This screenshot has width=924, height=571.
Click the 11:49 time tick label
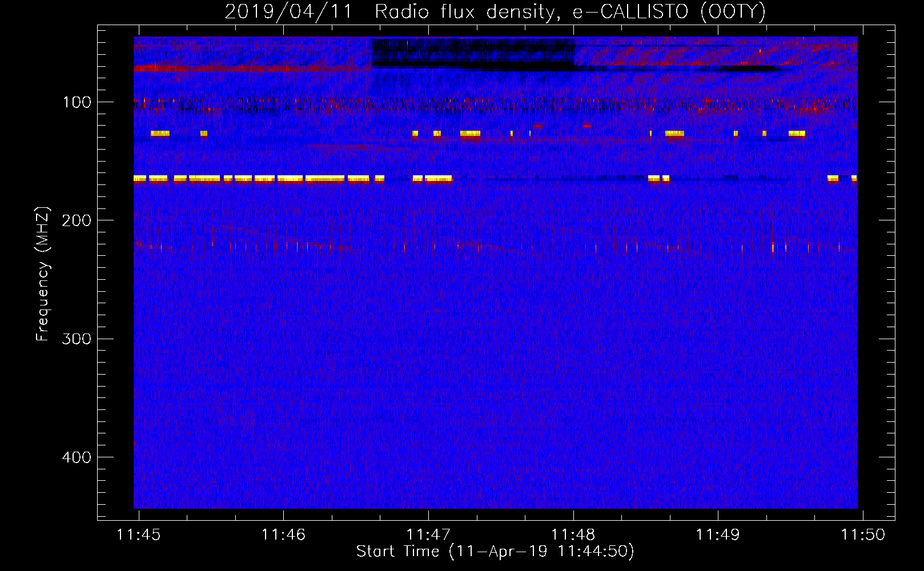tap(718, 534)
